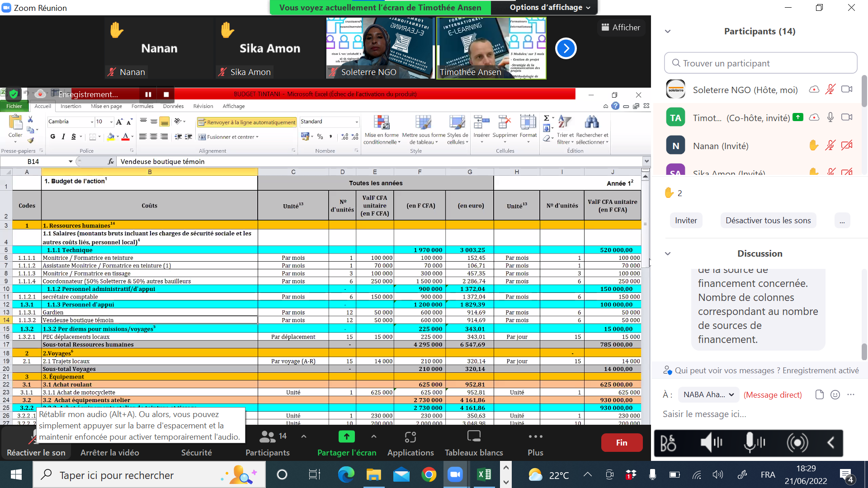This screenshot has height=488, width=868.
Task: Click the fx insert function icon
Action: (111, 161)
